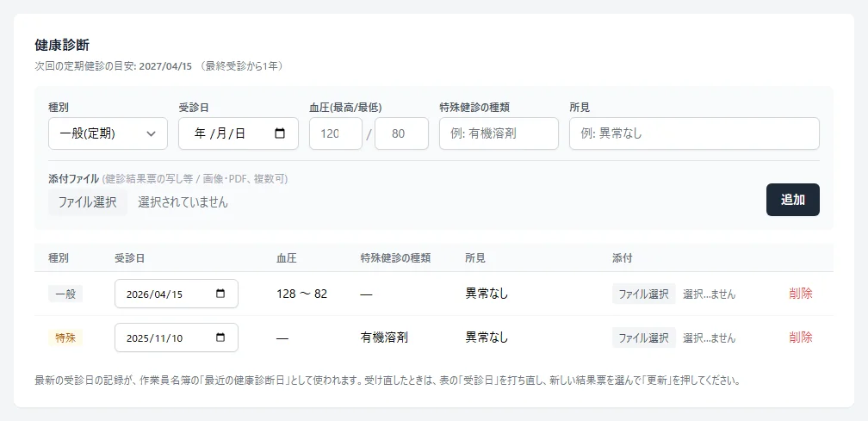Screen dimensions: 868x421
Task: Click the next checkup date 2027/04/15
Action: 165,66
